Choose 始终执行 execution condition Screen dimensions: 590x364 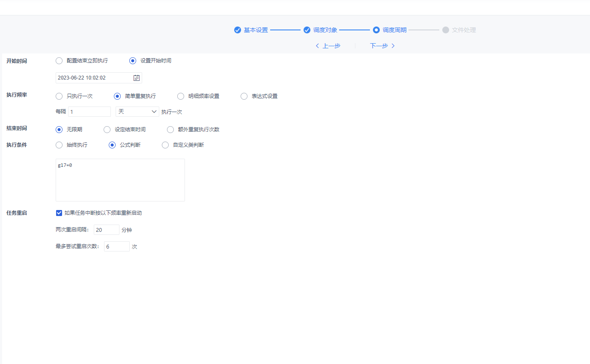pyautogui.click(x=59, y=145)
